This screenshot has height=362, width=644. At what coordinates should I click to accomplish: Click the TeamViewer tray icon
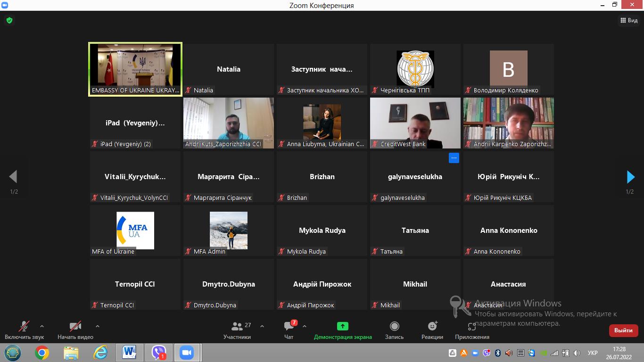(532, 353)
